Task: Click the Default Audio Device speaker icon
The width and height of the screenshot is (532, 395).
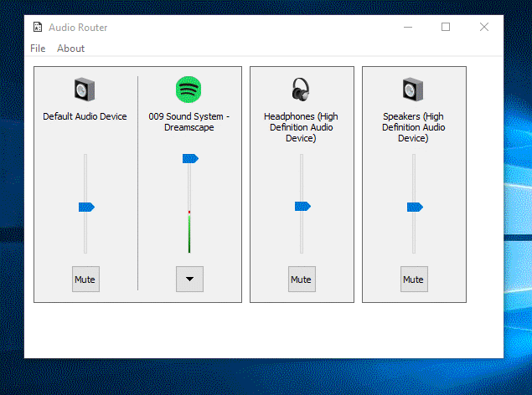Action: point(85,89)
